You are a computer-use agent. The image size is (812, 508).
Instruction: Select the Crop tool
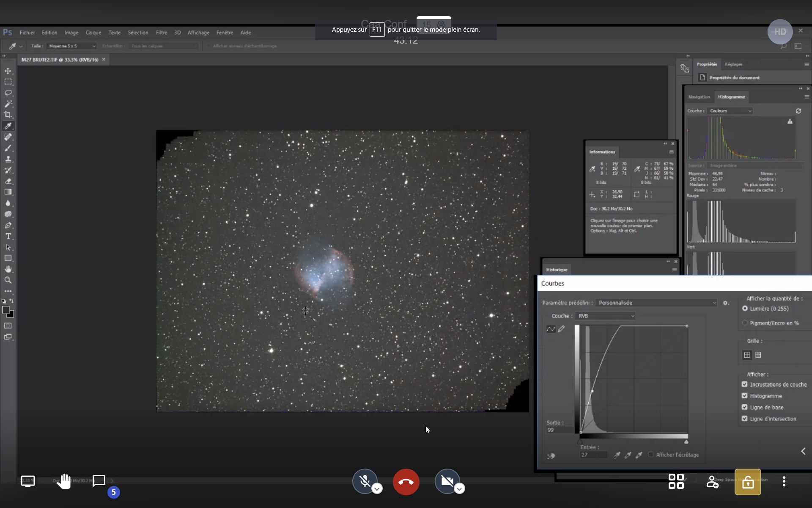[8, 115]
